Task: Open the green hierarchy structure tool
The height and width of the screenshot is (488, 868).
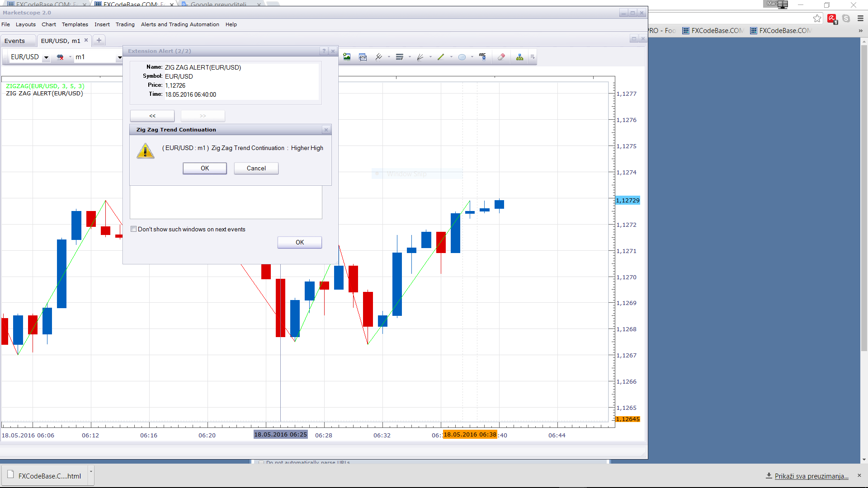Action: click(x=520, y=57)
